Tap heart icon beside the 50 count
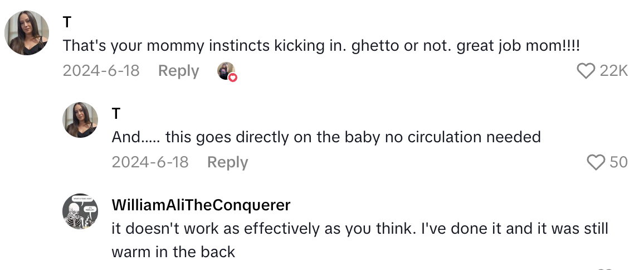The height and width of the screenshot is (270, 644). (597, 162)
